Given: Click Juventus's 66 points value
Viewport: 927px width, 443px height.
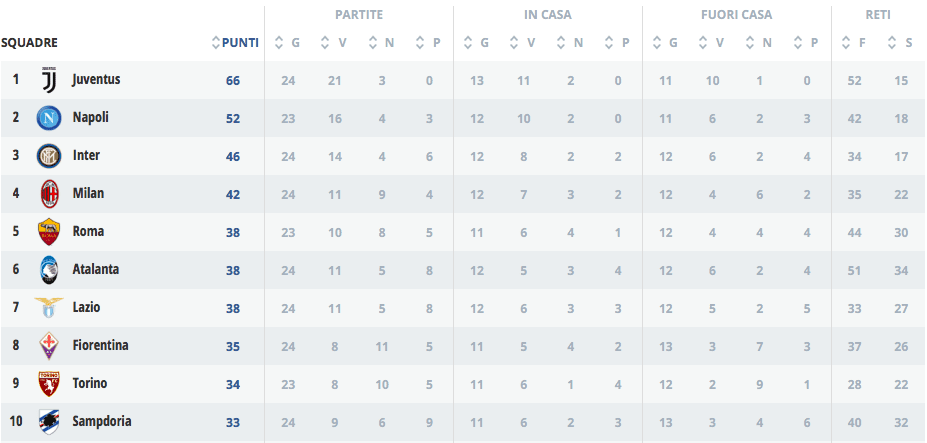Looking at the screenshot, I should tap(233, 80).
